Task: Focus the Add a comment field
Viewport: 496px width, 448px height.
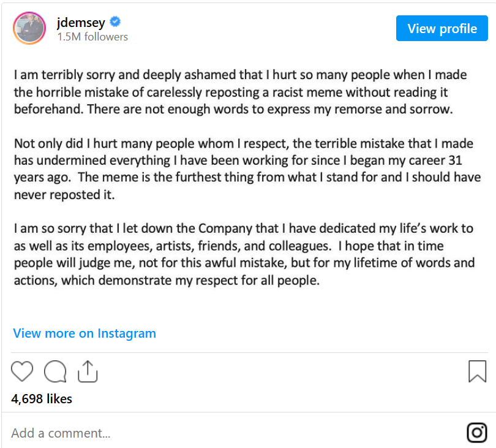Action: 234,433
